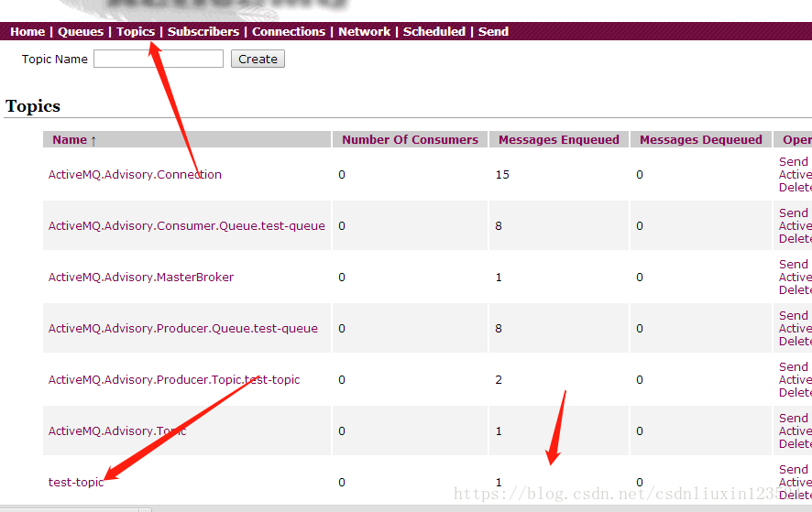Open the test-topic topic link
Viewport: 812px width, 512px height.
point(75,482)
